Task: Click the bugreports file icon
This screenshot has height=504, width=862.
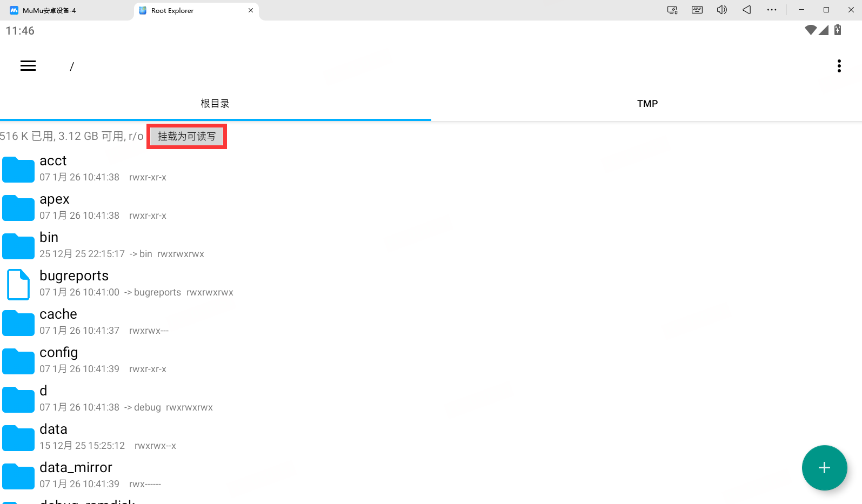Action: coord(18,284)
